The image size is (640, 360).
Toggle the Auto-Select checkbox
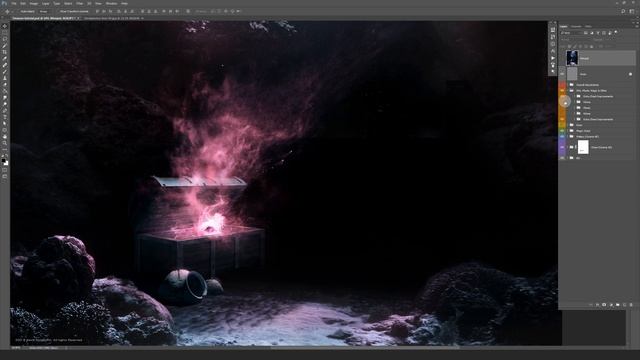[x=18, y=11]
